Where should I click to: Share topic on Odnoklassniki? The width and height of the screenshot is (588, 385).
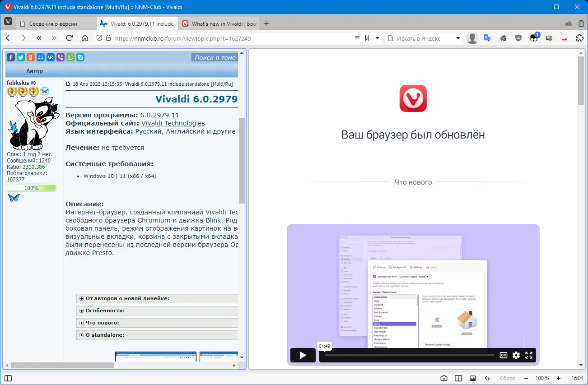(30, 57)
